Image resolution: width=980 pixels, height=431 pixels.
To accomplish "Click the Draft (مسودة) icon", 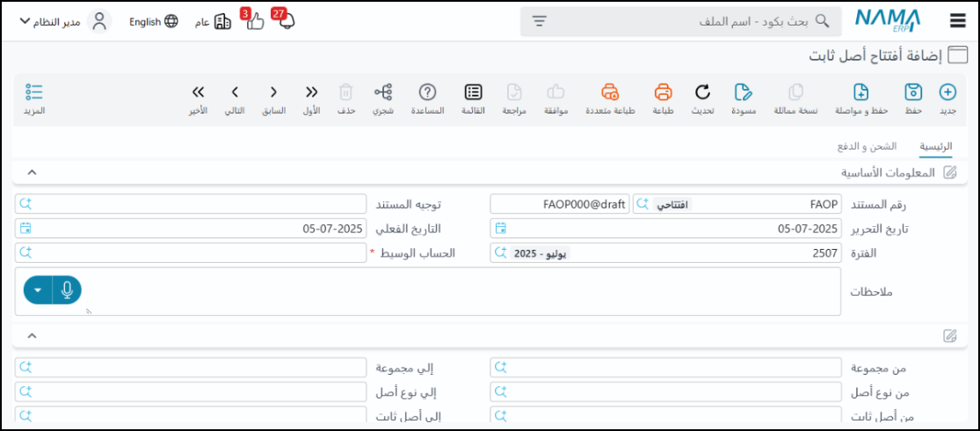I will [744, 93].
